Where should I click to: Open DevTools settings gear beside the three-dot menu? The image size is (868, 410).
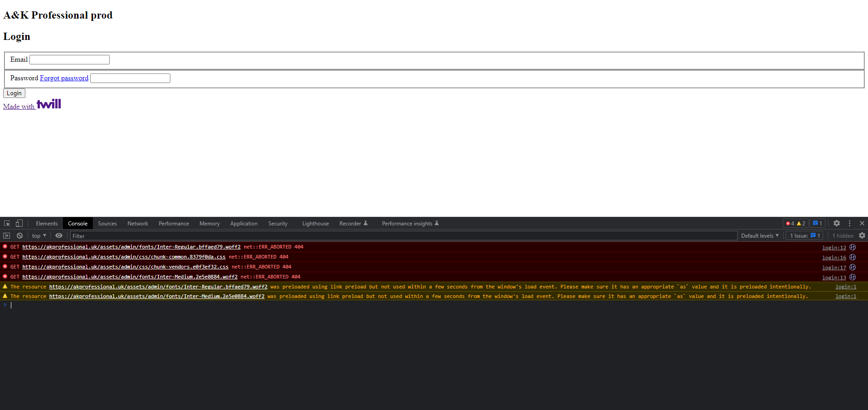[x=837, y=224]
